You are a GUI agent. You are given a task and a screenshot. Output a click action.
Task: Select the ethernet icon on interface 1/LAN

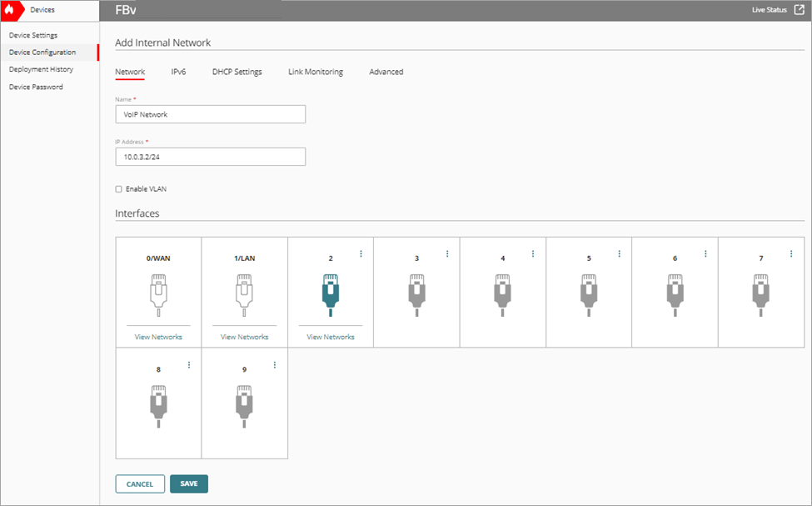coord(244,296)
